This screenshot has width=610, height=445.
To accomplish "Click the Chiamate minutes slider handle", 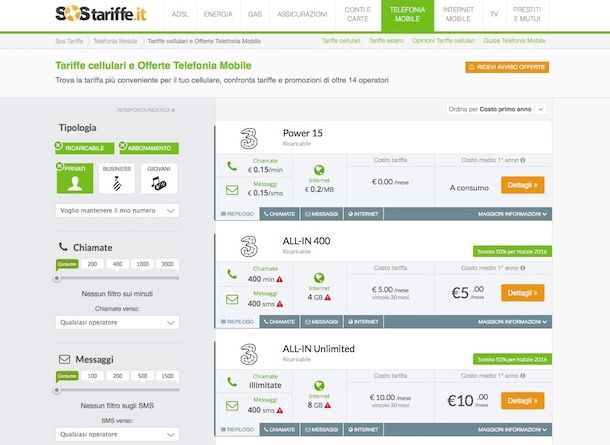I will click(57, 278).
